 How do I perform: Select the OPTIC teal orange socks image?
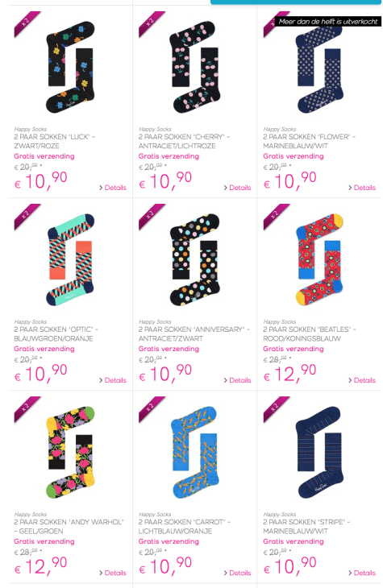70,260
